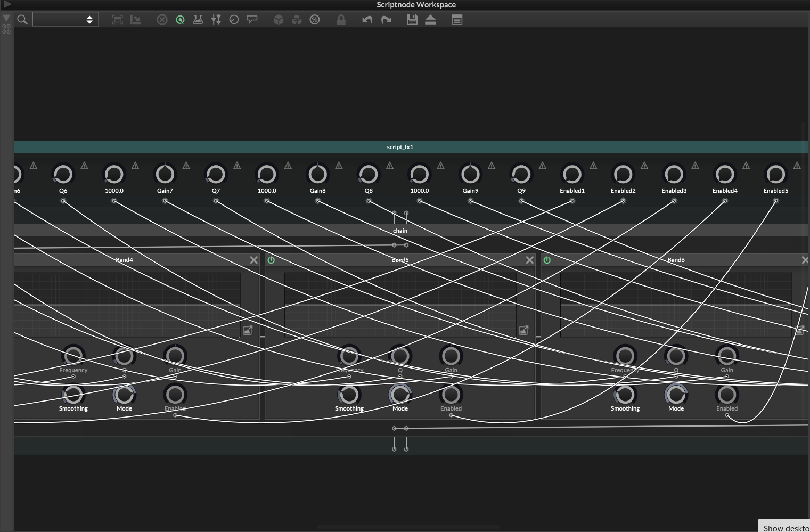810x532 pixels.
Task: Click the Band5 Mode knob
Action: [400, 395]
